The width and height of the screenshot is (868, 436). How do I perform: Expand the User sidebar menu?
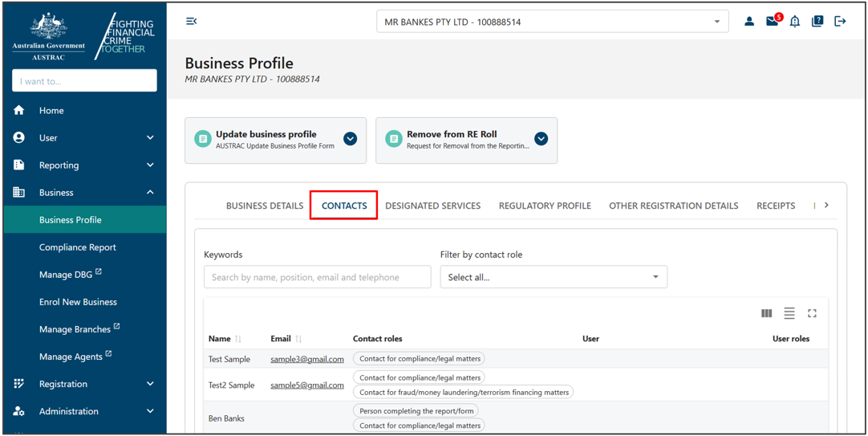pyautogui.click(x=150, y=138)
